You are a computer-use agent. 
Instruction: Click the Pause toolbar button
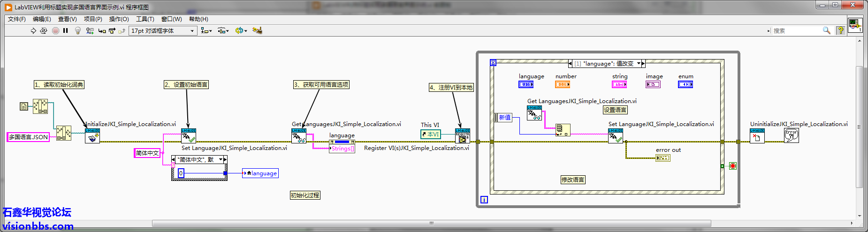(x=66, y=30)
